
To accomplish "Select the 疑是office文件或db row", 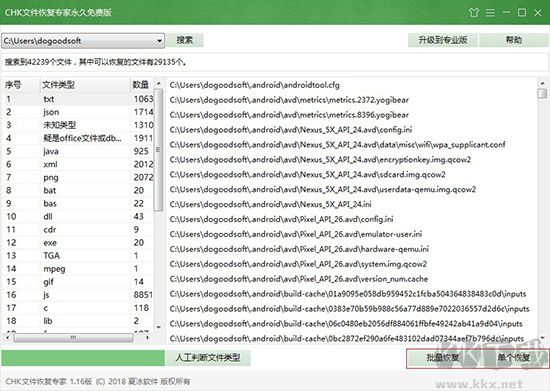I will coord(78,138).
